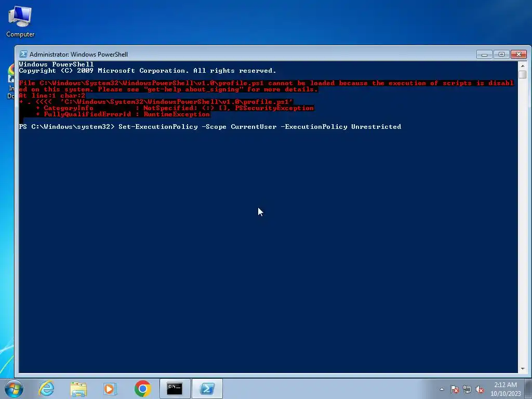This screenshot has width=532, height=399.
Task: Click the PowerShell icon in window title bar
Action: (23, 54)
